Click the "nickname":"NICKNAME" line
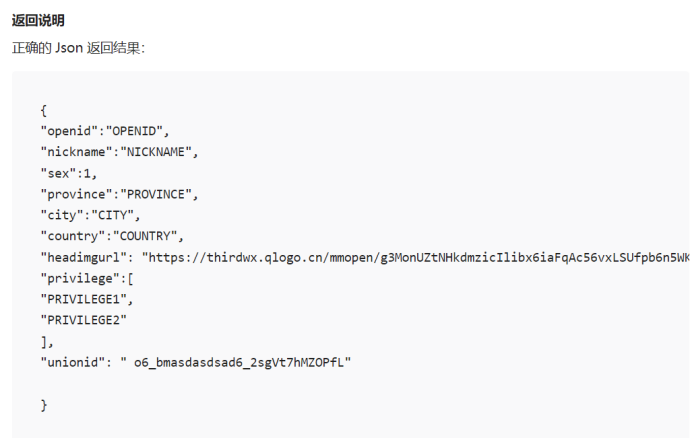Screen dimensions: 690x438 tap(120, 152)
